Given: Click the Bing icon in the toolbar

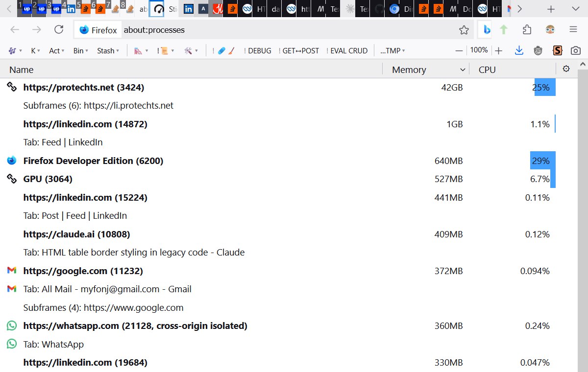Looking at the screenshot, I should click(487, 30).
